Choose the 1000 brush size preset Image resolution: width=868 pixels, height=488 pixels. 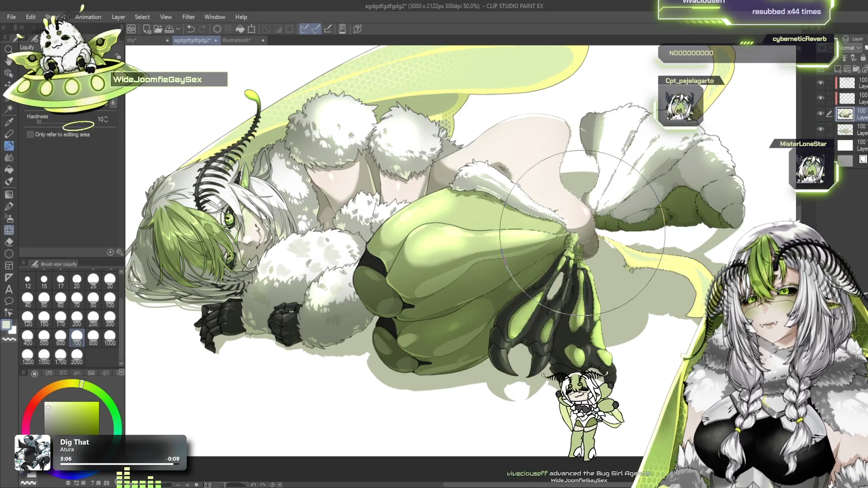tap(110, 337)
